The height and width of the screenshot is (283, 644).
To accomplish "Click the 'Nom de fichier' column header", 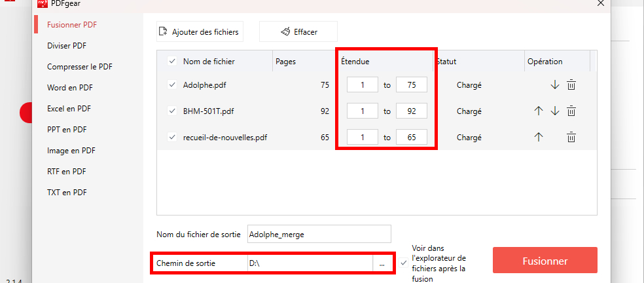I will 209,62.
